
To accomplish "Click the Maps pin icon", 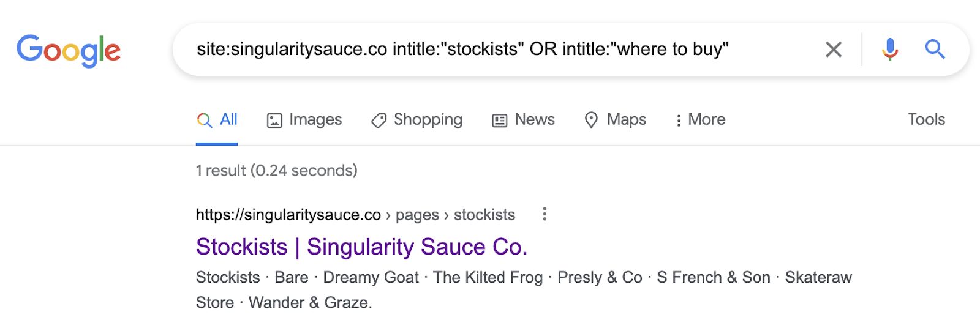I will click(x=591, y=120).
